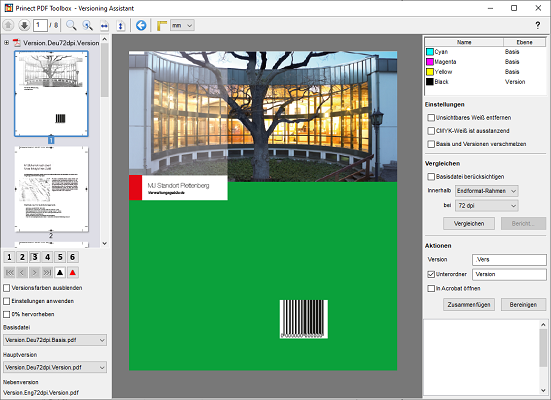This screenshot has height=400, width=551.
Task: Click the next page down-arrow icon
Action: [24, 25]
